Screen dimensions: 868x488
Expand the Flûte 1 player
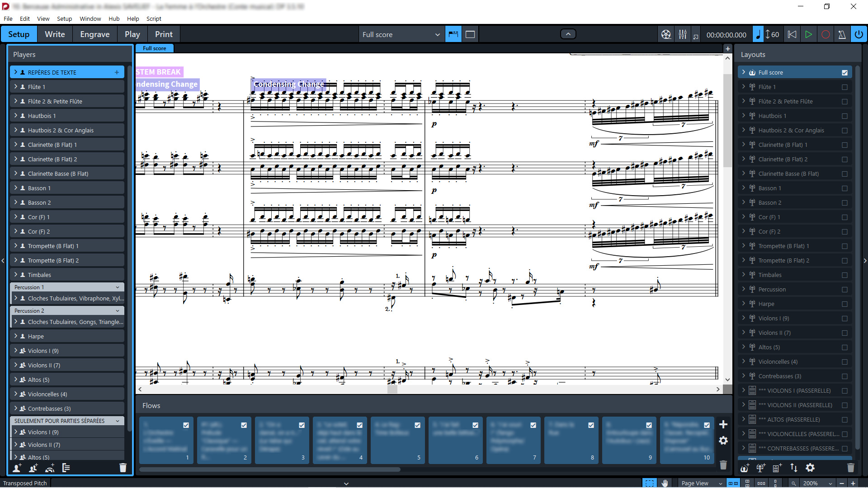[x=16, y=87]
